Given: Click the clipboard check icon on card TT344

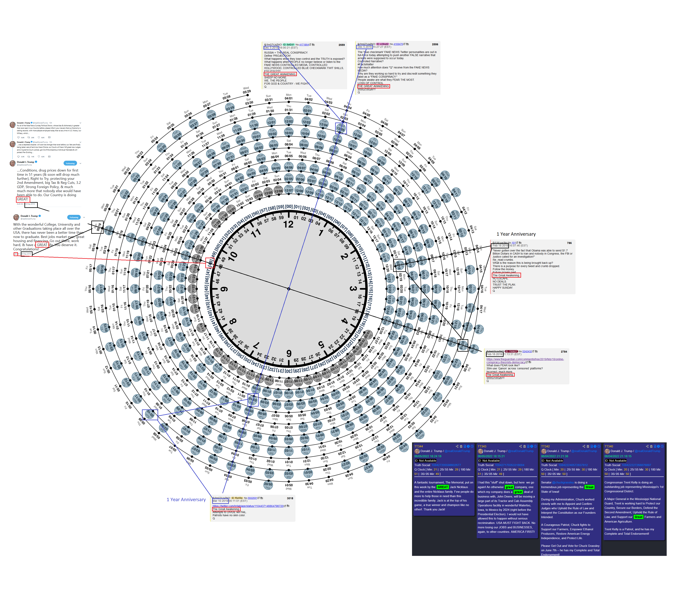Looking at the screenshot, I should (x=461, y=446).
